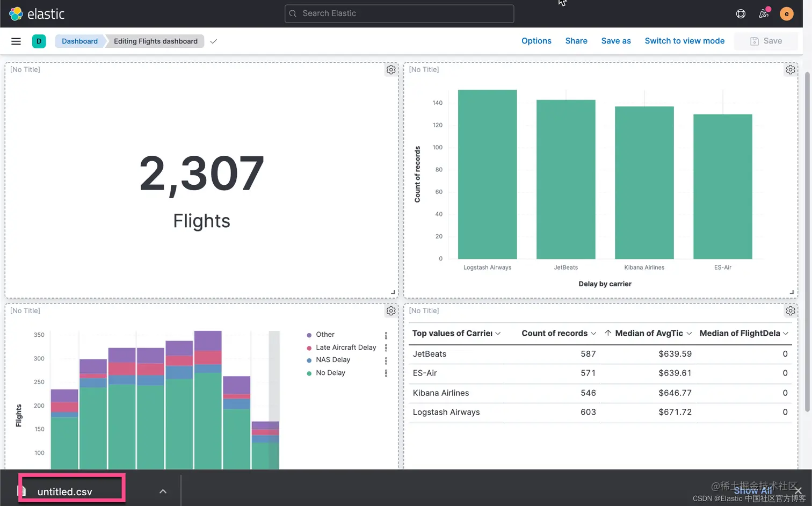812x506 pixels.
Task: Open the Elastic logo home link
Action: (x=37, y=13)
